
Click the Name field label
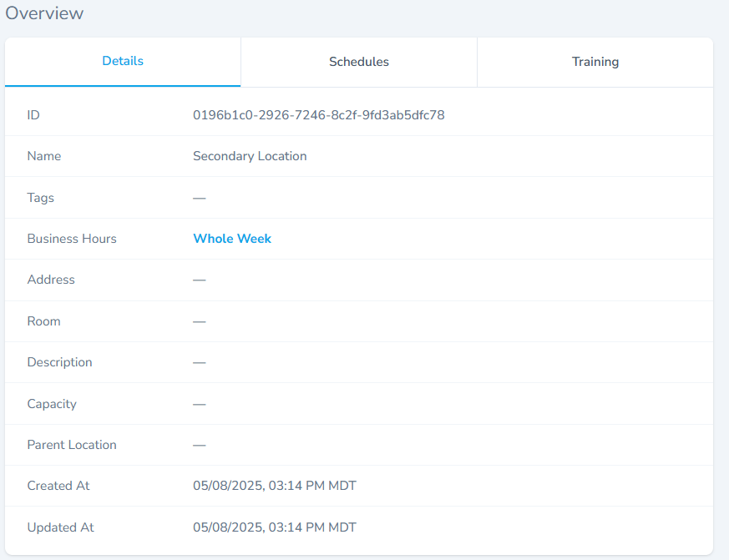(44, 156)
